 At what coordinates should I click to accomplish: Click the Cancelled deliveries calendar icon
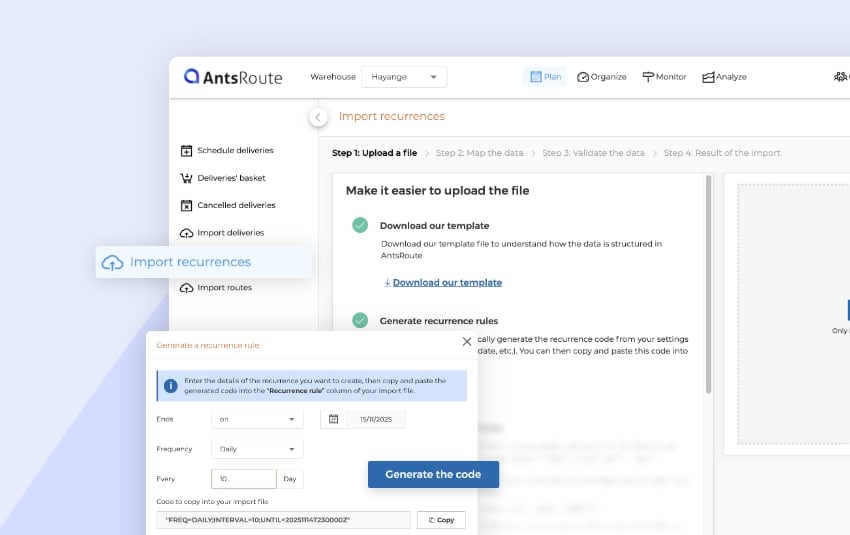186,206
